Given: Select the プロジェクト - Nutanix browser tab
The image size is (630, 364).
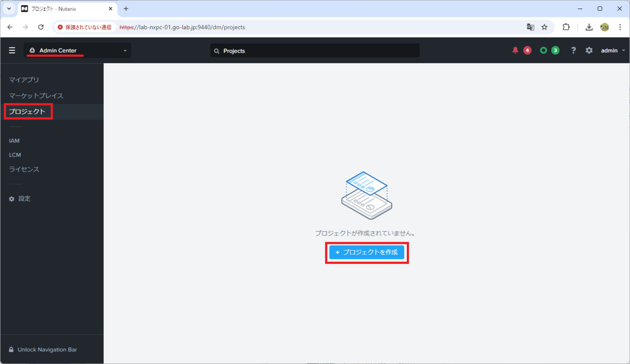Looking at the screenshot, I should point(67,9).
